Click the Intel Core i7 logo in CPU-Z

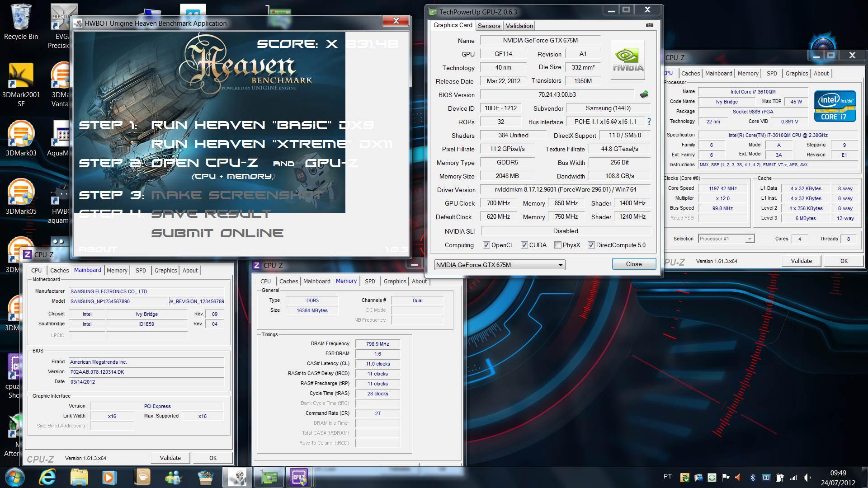[x=835, y=107]
